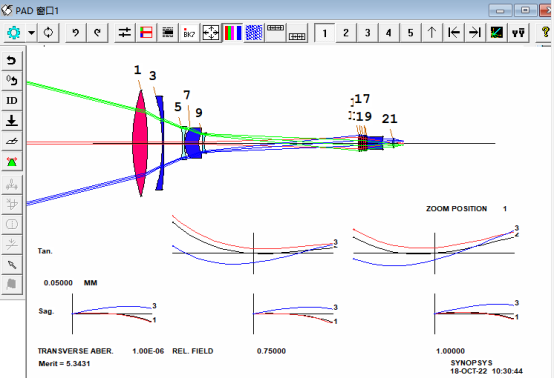Click the red-framed layout panel icon
The image size is (554, 379).
146,33
